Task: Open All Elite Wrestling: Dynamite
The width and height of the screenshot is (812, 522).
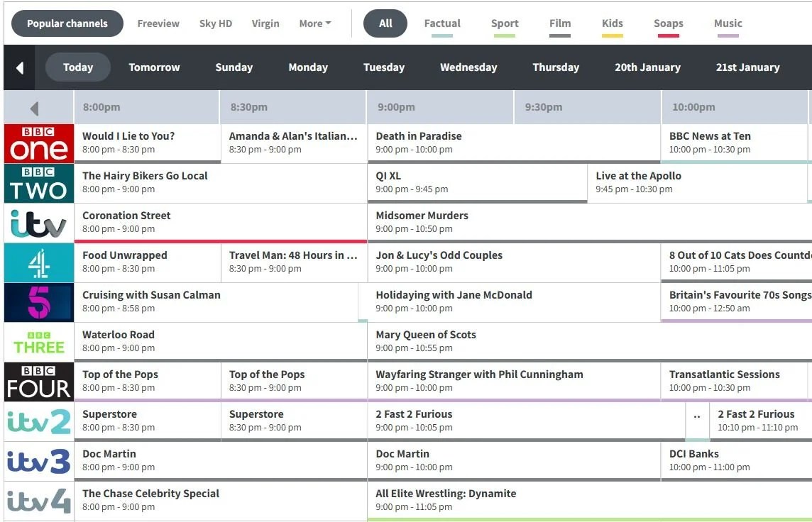Action: click(590, 501)
